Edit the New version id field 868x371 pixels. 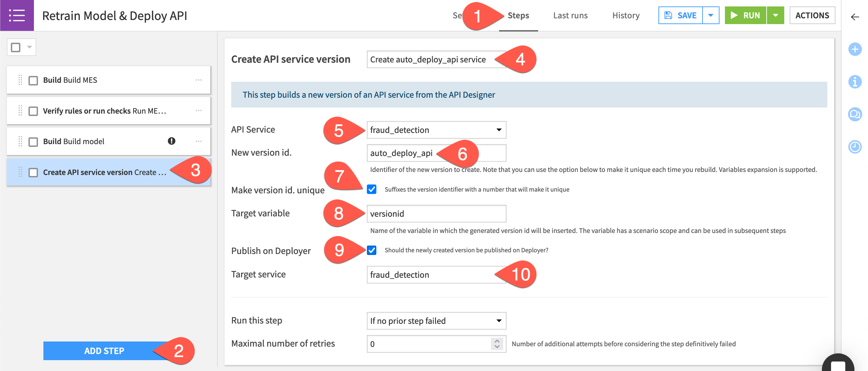436,152
